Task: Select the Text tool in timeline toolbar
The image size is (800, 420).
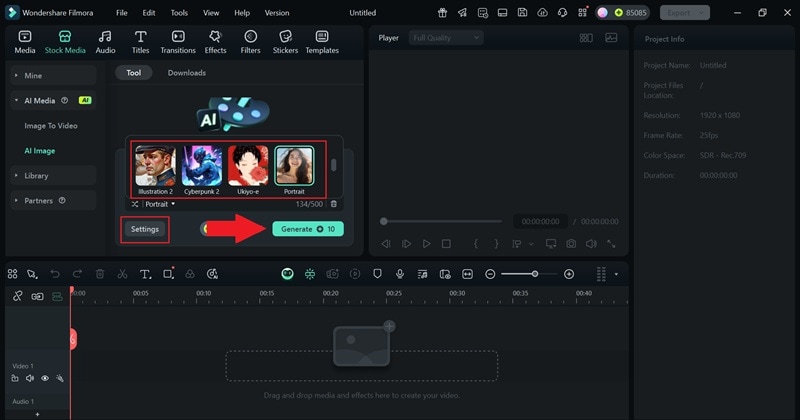Action: pyautogui.click(x=145, y=274)
